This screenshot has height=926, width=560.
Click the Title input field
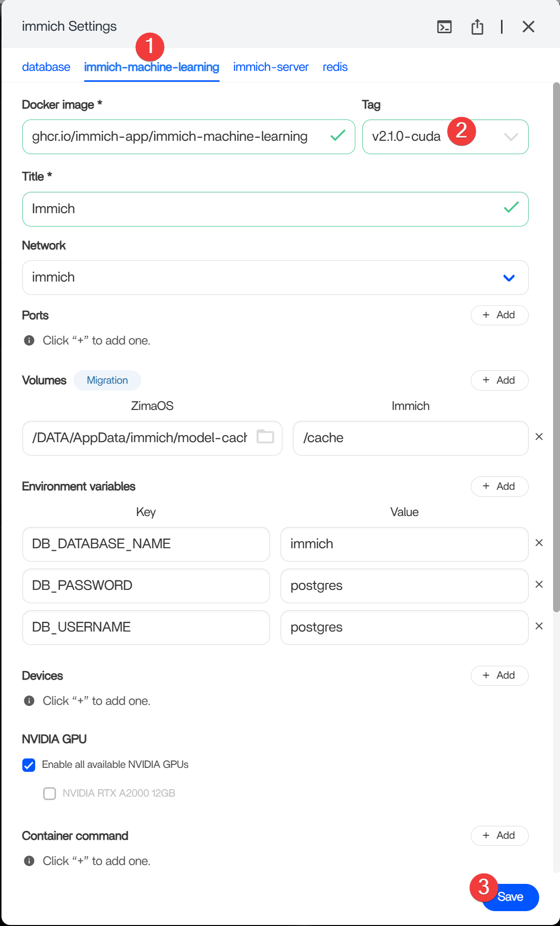[263, 209]
